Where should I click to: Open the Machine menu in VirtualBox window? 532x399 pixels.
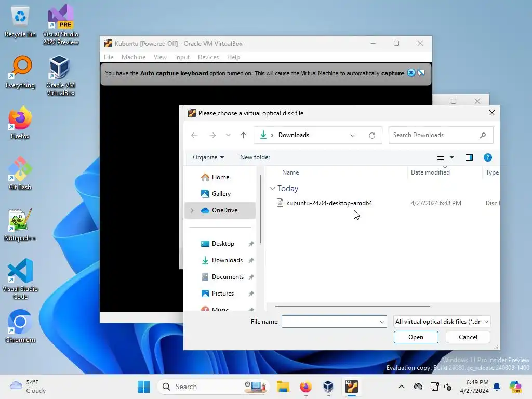coord(134,57)
